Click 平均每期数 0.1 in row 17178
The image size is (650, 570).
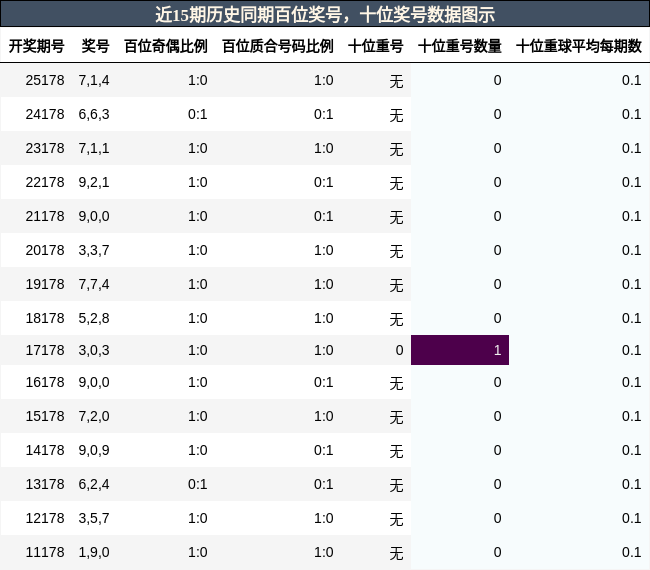(x=631, y=350)
